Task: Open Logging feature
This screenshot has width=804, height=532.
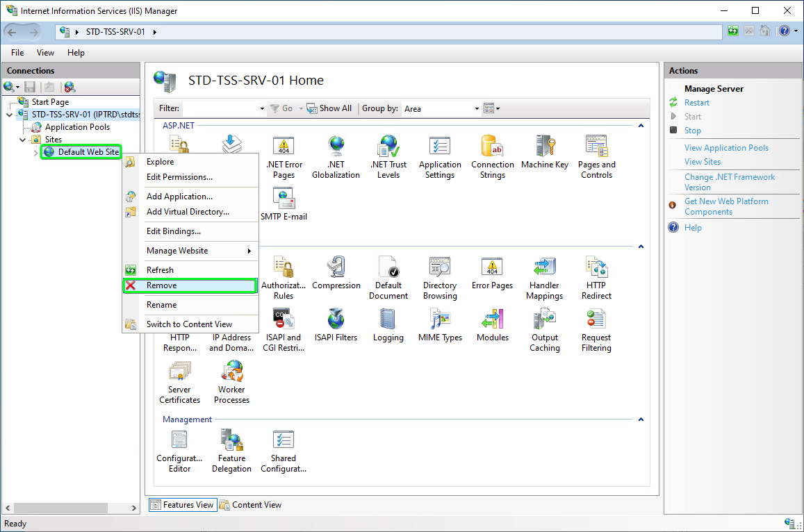Action: tap(388, 326)
